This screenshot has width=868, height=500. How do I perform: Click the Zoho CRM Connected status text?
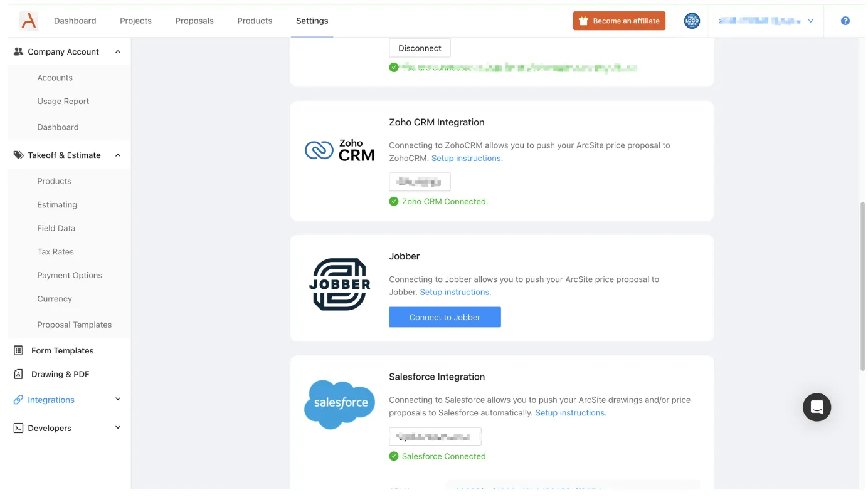coord(445,202)
